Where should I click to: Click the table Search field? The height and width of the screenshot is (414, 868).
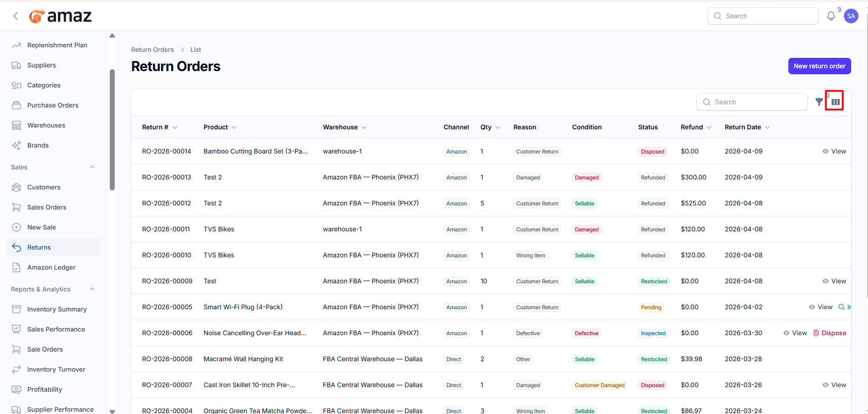[752, 102]
